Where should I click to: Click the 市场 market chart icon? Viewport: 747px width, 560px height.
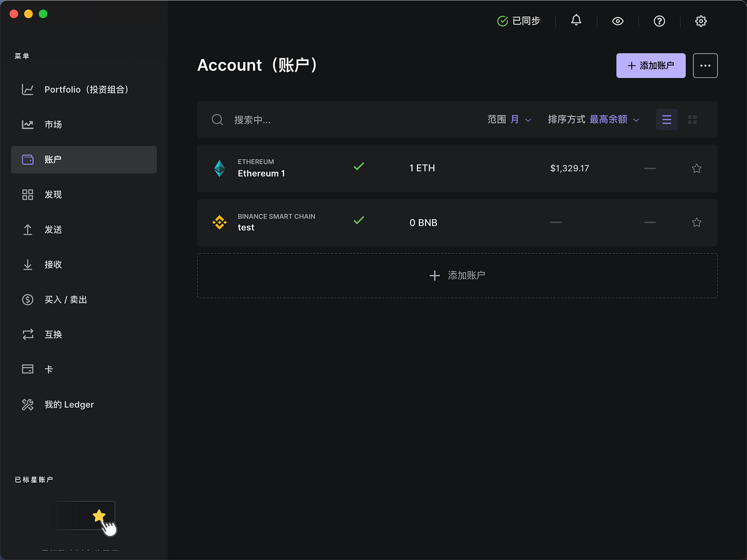pos(28,125)
